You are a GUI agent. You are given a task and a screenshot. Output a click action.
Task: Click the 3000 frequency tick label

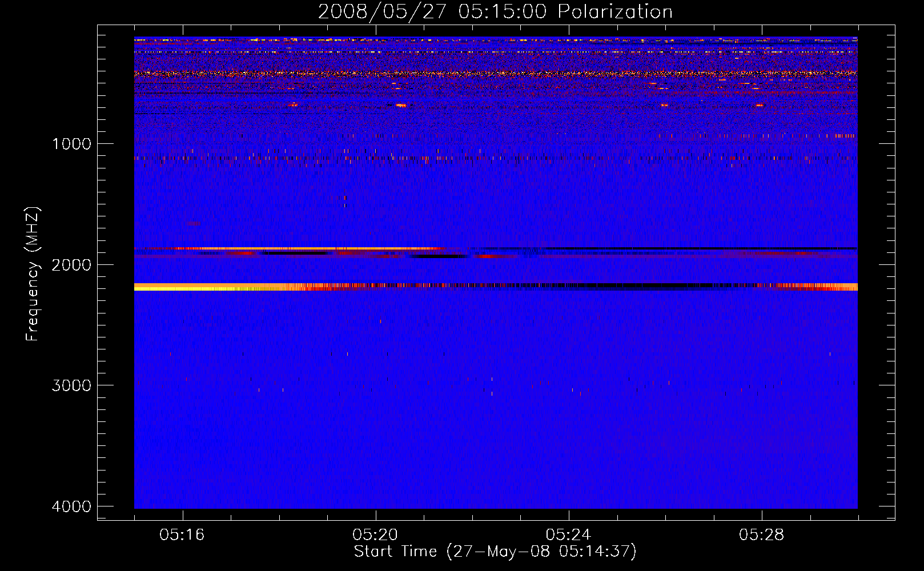click(x=71, y=385)
